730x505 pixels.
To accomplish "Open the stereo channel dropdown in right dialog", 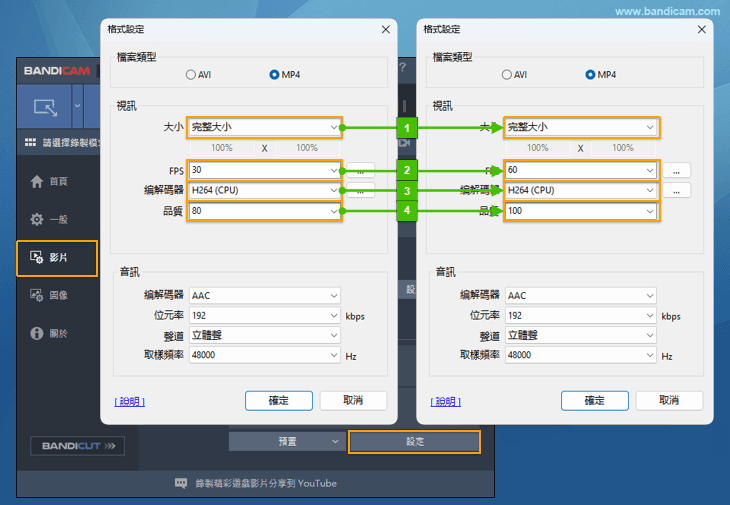I will point(581,335).
